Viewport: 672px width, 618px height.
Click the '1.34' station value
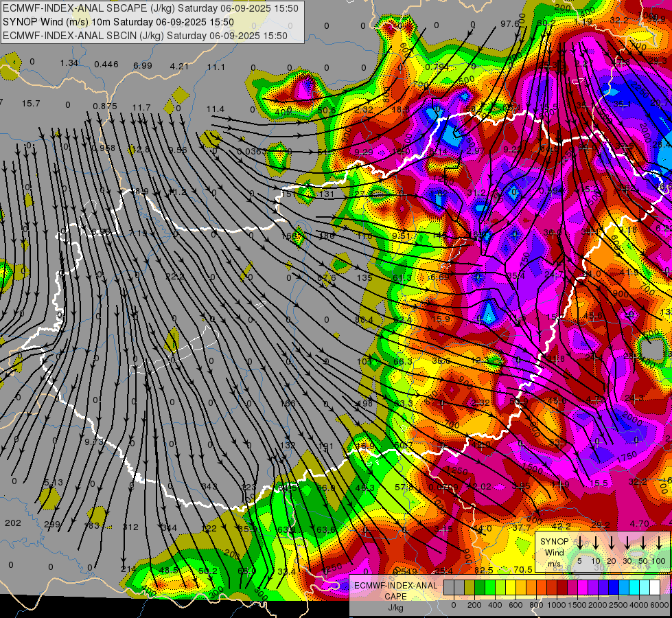pyautogui.click(x=69, y=63)
